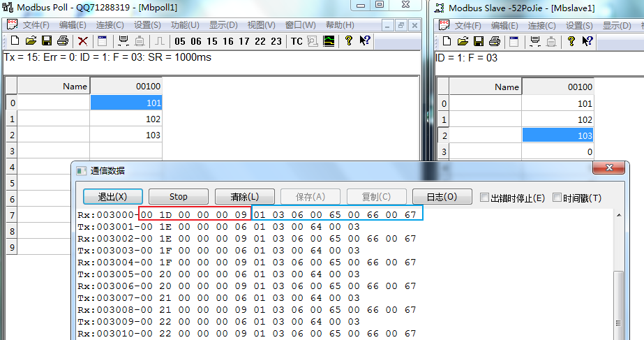
Task: Click 退出(X) exit button in communication dialog
Action: (x=113, y=196)
